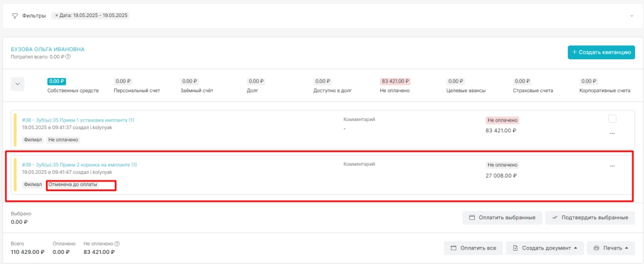Open the three-dot menu of invoice #38
The height and width of the screenshot is (264, 644).
click(612, 133)
